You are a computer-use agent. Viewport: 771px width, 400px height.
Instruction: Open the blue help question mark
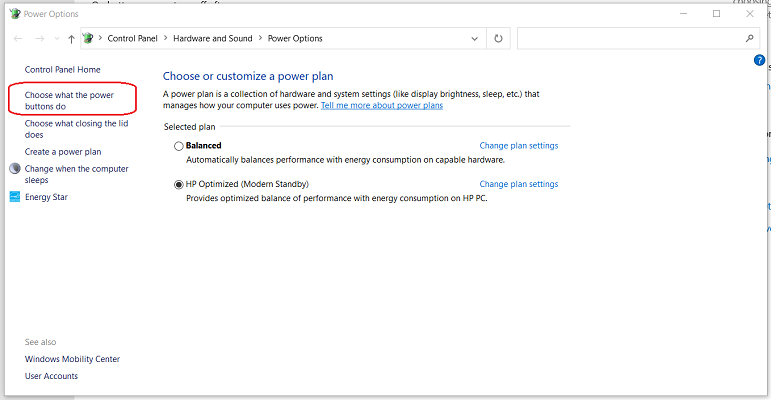click(x=759, y=61)
